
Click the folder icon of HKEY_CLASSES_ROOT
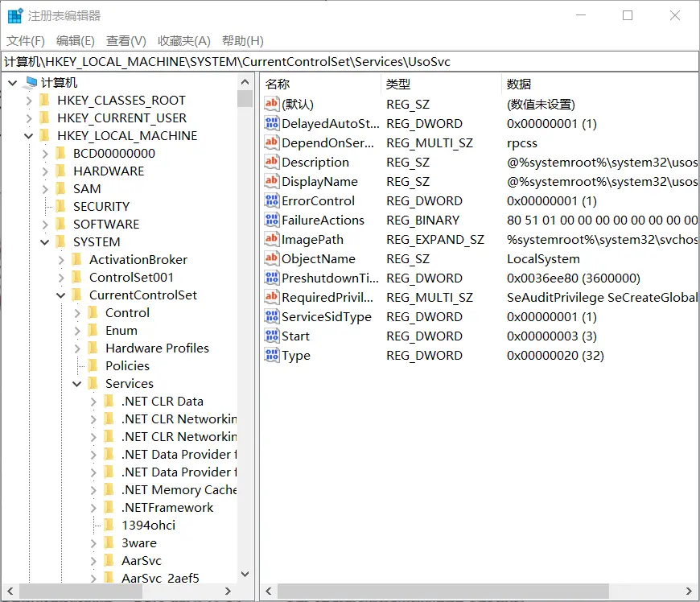click(44, 100)
